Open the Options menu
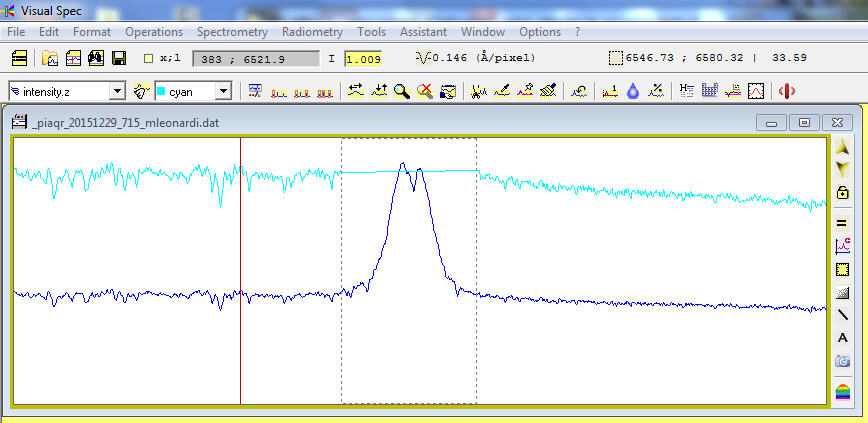 540,32
